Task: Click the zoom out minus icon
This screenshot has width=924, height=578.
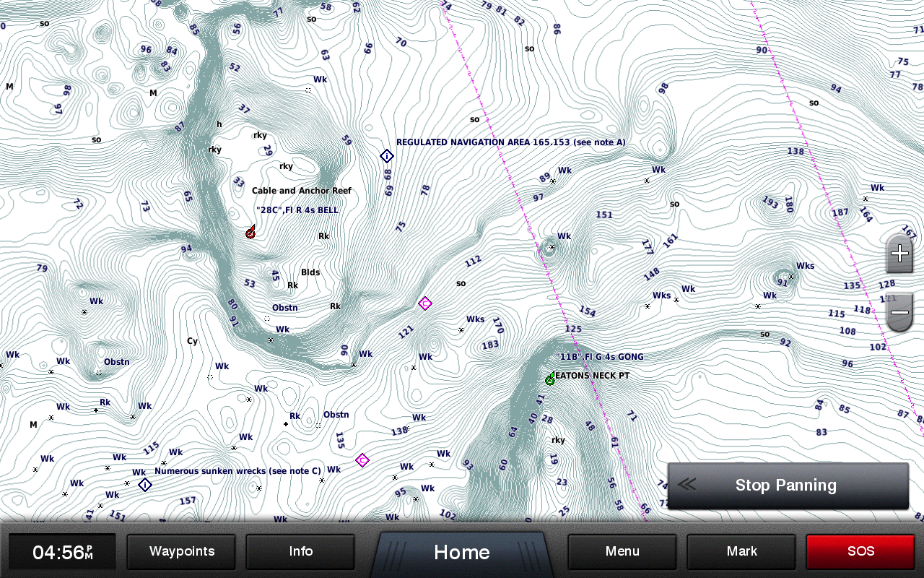Action: pos(899,312)
